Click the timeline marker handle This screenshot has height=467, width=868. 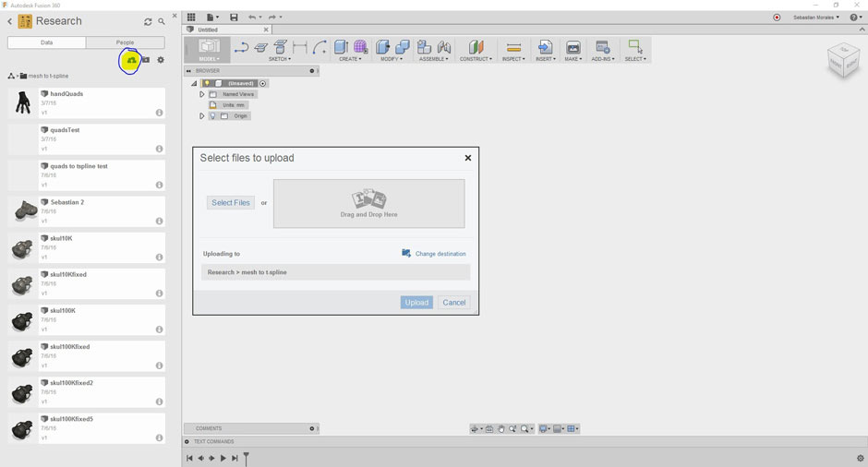pyautogui.click(x=247, y=458)
